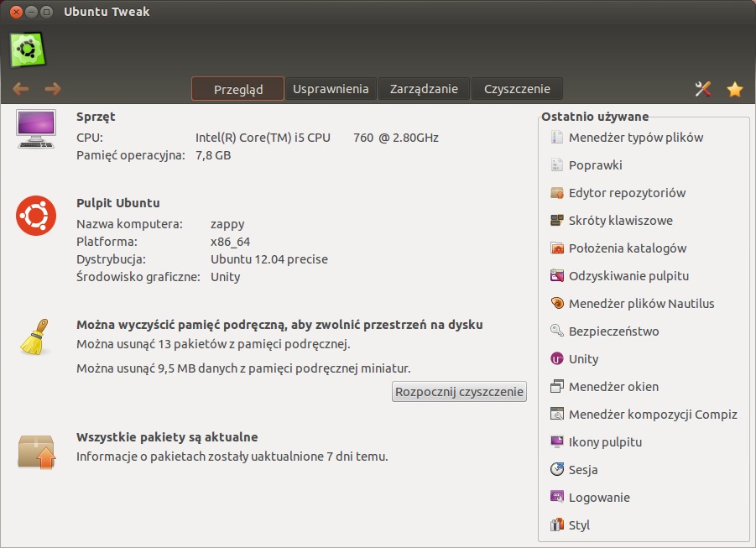Viewport: 756px width, 548px height.
Task: Minimize the Ubuntu Tweak window
Action: [31, 12]
